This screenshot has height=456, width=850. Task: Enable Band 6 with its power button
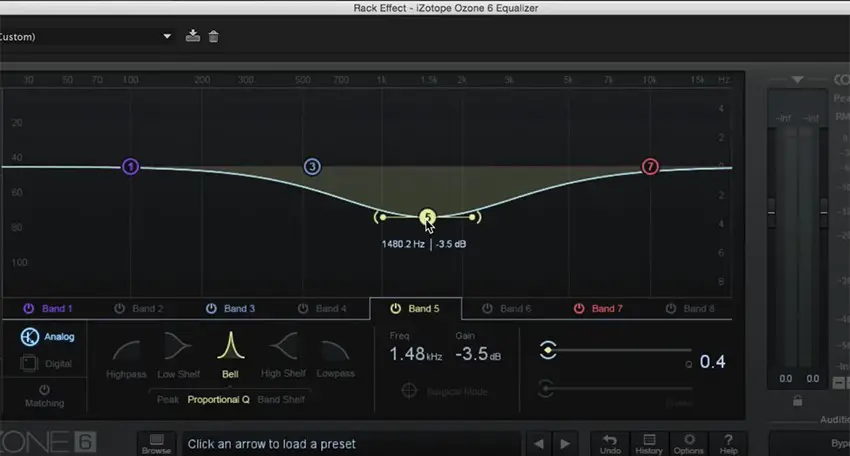coord(487,309)
